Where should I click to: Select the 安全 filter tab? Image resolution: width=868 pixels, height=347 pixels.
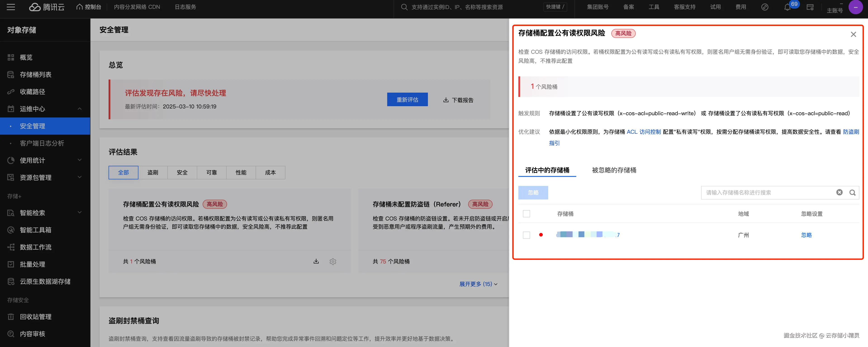tap(182, 173)
